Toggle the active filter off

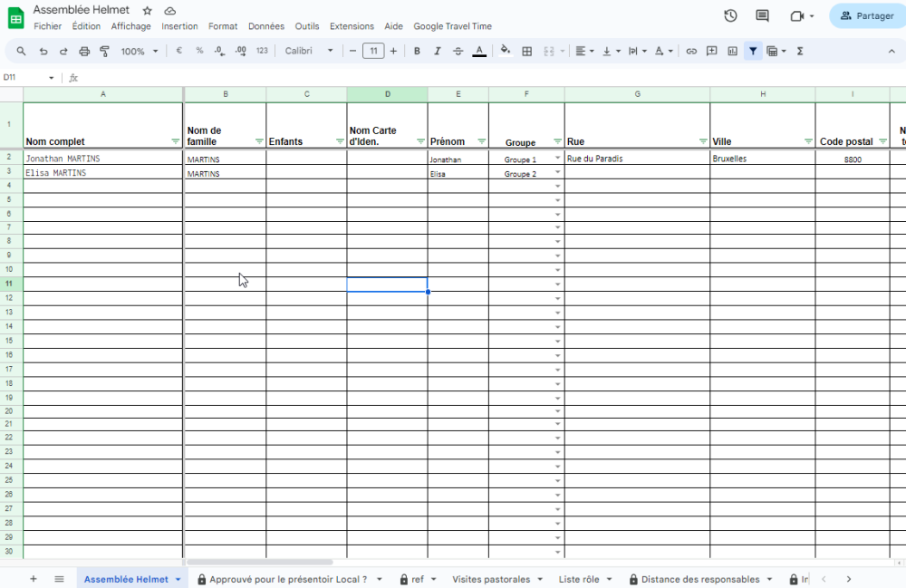click(x=753, y=51)
